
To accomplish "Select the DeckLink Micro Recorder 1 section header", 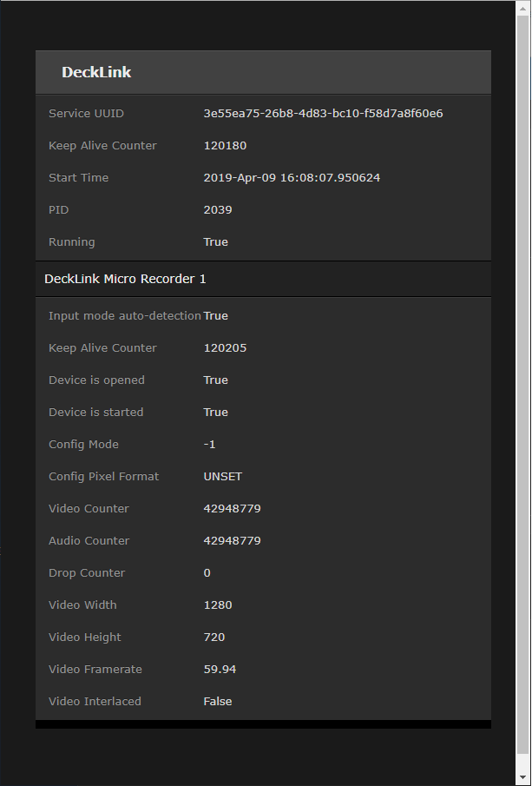I will pos(125,279).
